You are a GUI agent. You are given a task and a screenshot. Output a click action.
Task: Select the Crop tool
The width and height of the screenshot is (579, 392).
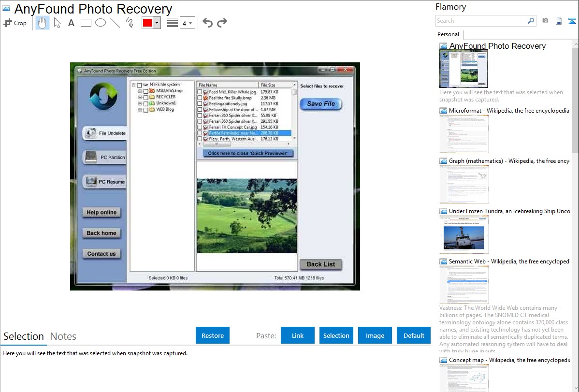15,23
